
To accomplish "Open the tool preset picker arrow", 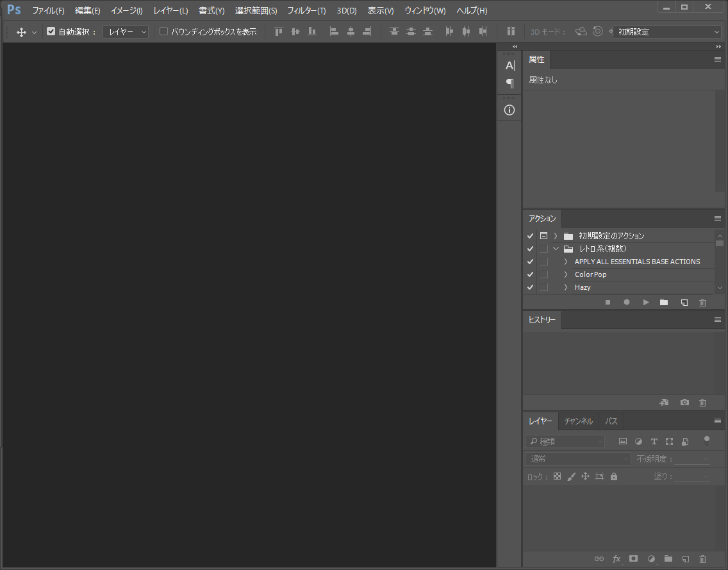I will pos(34,33).
